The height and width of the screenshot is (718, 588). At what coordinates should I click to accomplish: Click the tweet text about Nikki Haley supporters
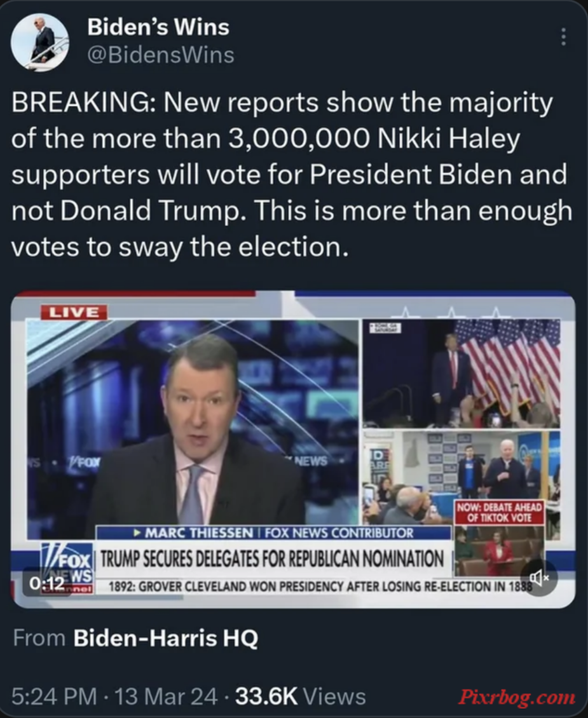pos(292,175)
